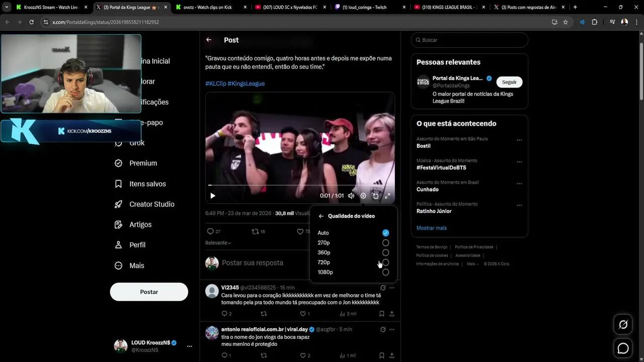Reload the page in Chrome
Screen dimensions: 644x362
pyautogui.click(x=31, y=22)
